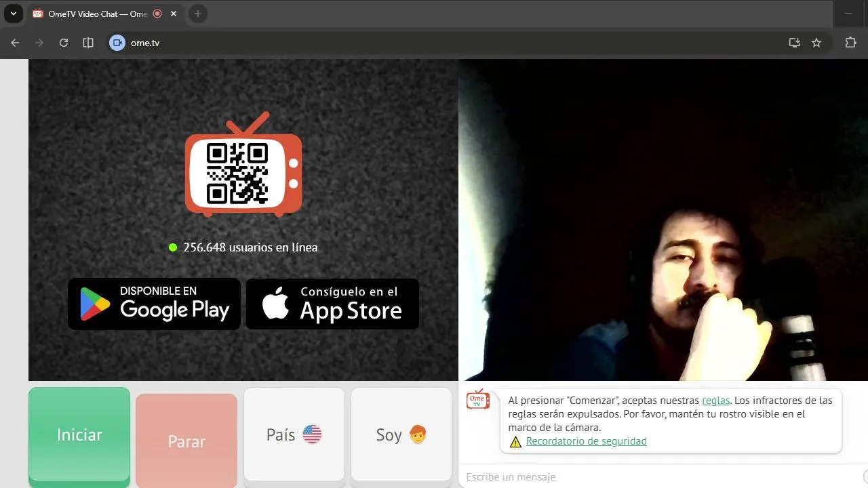Click the OmeTV avatar icon in chat
Screen dimensions: 868x488
(478, 399)
